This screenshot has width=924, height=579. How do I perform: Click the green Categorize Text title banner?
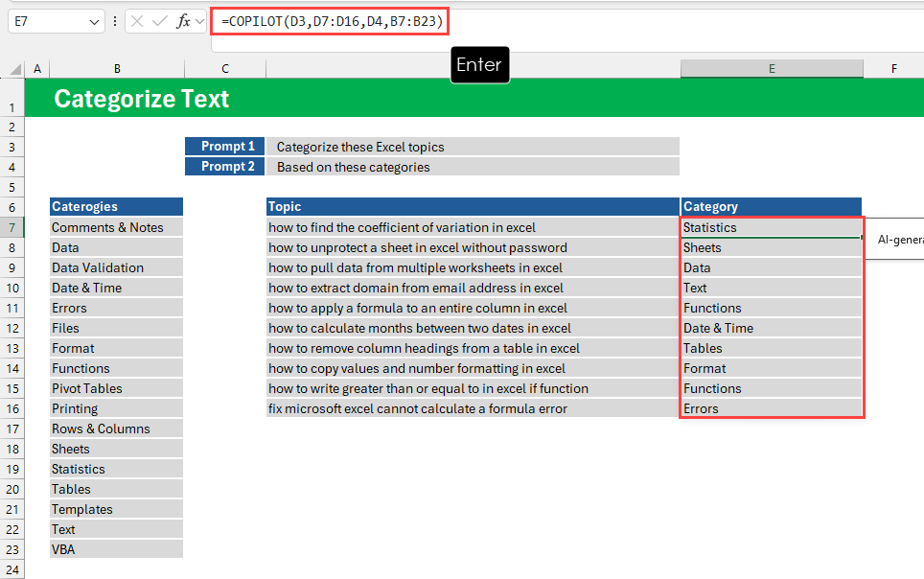(x=144, y=98)
